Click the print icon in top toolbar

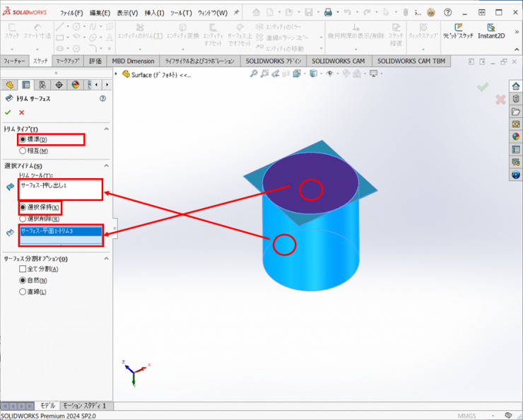[x=327, y=13]
